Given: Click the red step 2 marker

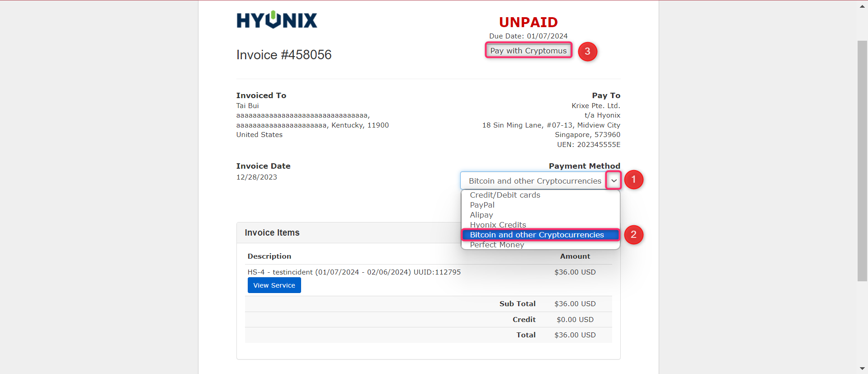Looking at the screenshot, I should 633,235.
